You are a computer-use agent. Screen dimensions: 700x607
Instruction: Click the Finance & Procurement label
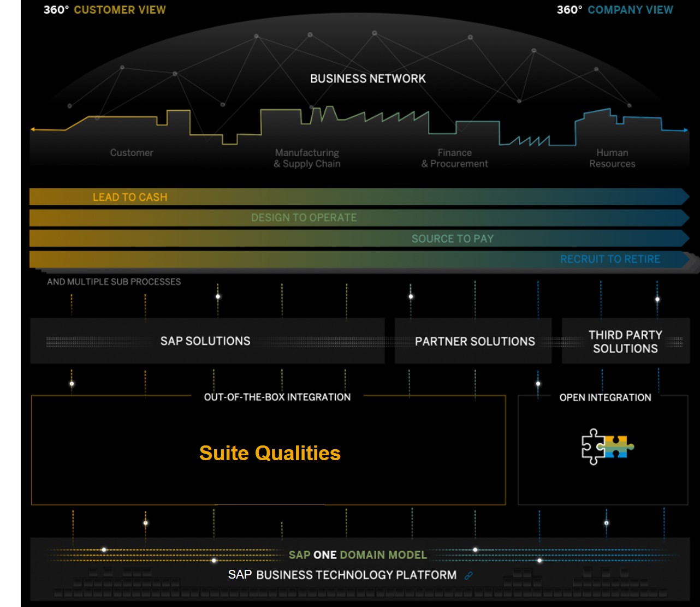tap(454, 158)
